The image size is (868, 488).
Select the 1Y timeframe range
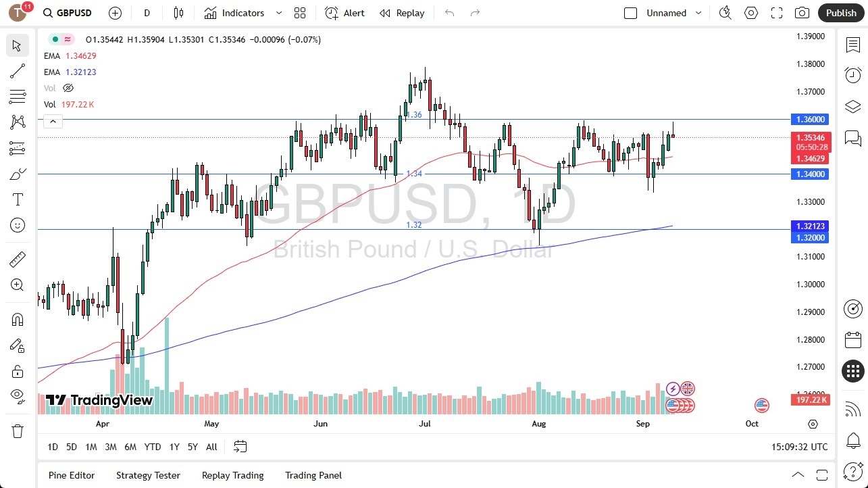(174, 447)
